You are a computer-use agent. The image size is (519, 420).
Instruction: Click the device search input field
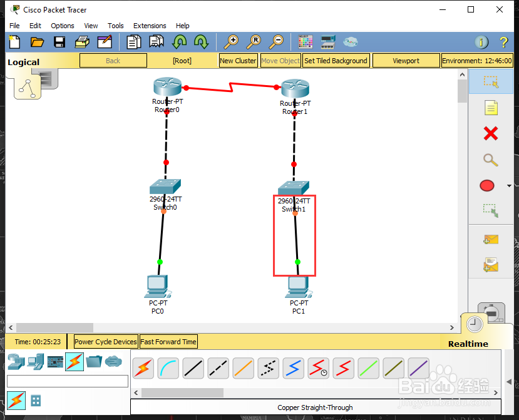click(x=68, y=381)
